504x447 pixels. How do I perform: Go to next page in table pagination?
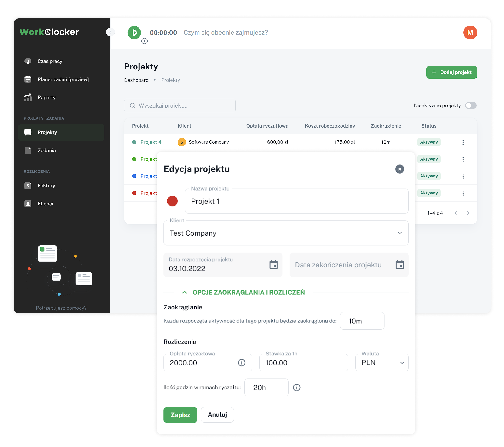point(468,213)
